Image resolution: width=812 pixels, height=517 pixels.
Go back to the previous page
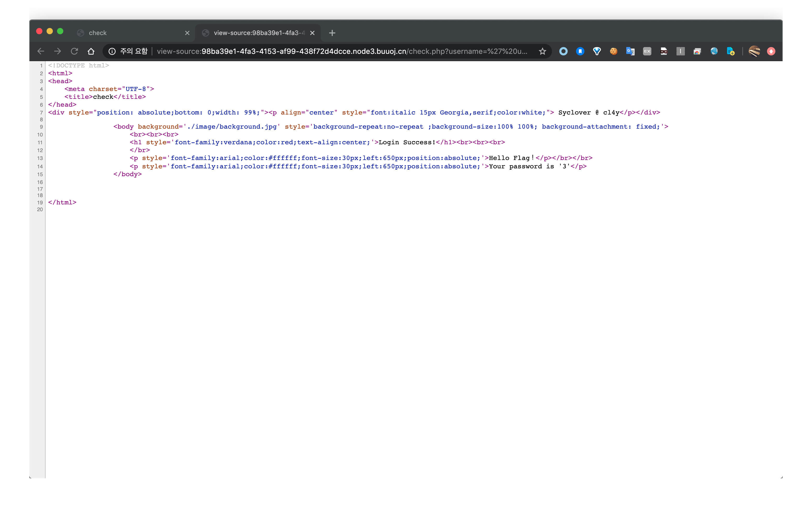point(41,51)
